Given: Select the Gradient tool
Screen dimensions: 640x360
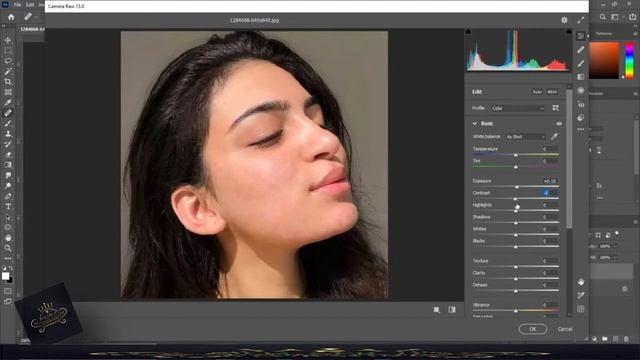Looking at the screenshot, I should pos(8,165).
